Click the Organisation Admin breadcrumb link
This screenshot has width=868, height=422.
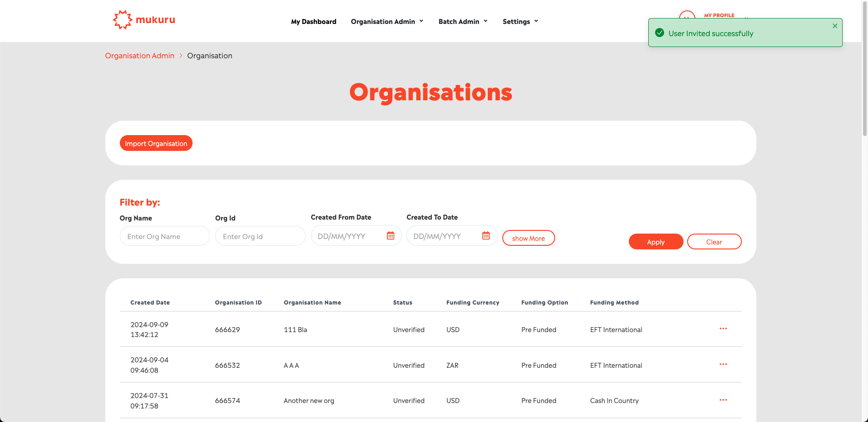pos(140,56)
